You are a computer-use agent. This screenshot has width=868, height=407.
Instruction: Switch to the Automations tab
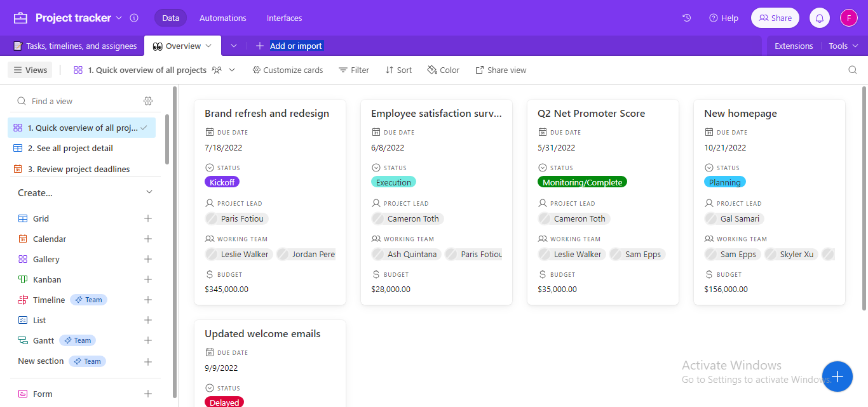222,18
